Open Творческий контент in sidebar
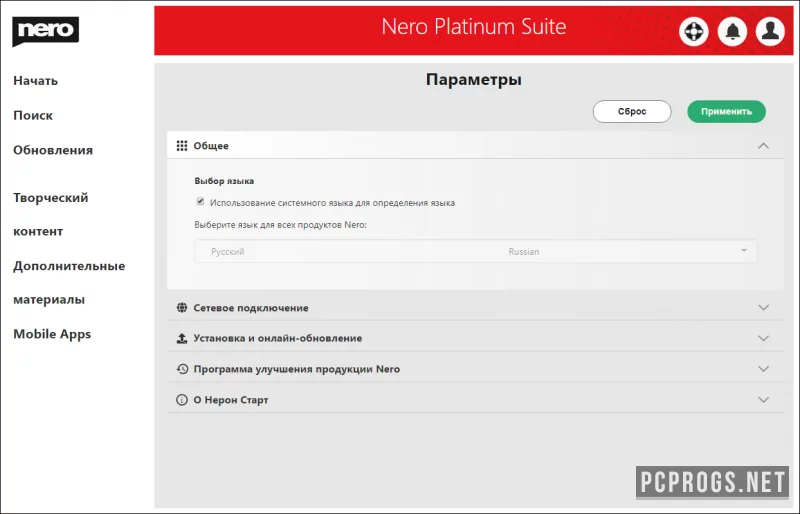The image size is (800, 514). [51, 214]
